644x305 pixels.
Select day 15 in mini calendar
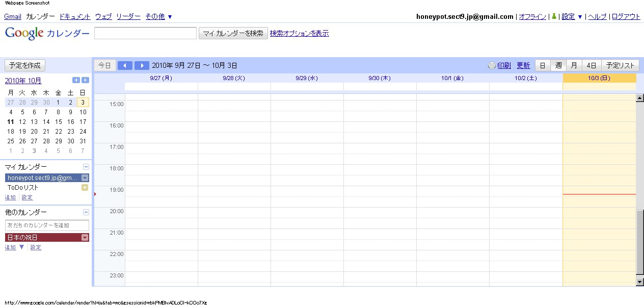point(59,122)
